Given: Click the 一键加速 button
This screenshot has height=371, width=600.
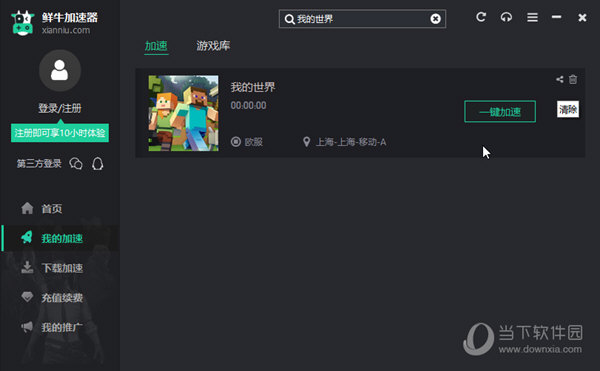Looking at the screenshot, I should click(x=500, y=112).
